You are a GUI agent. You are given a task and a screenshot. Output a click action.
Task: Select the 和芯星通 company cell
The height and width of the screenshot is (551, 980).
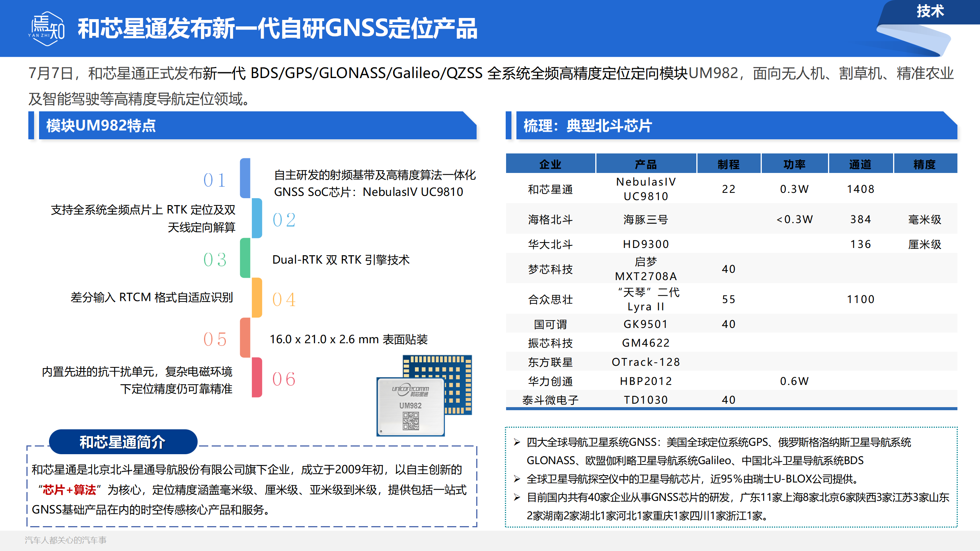[550, 189]
